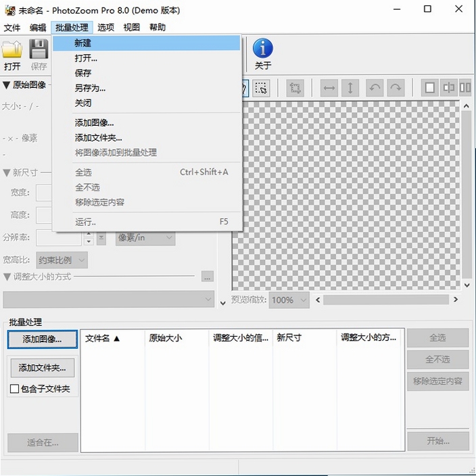Click the 移除选定内容 button beside list

coord(437,381)
